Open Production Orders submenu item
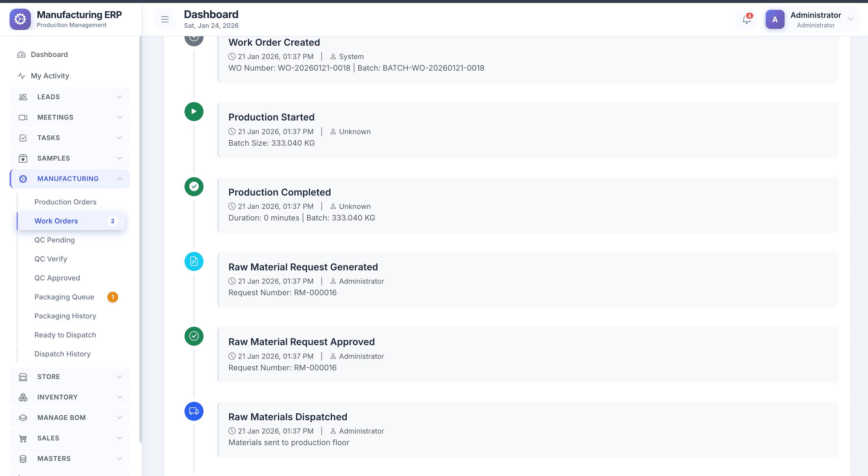 [x=65, y=202]
